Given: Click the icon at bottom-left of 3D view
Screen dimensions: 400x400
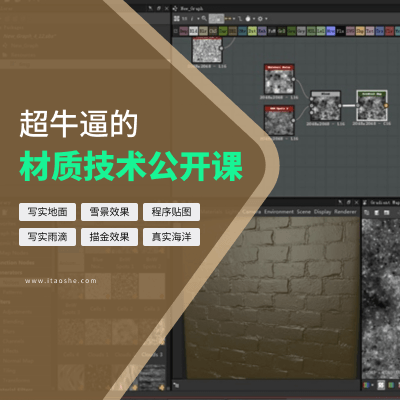Looking at the screenshot, I should pos(176,385).
